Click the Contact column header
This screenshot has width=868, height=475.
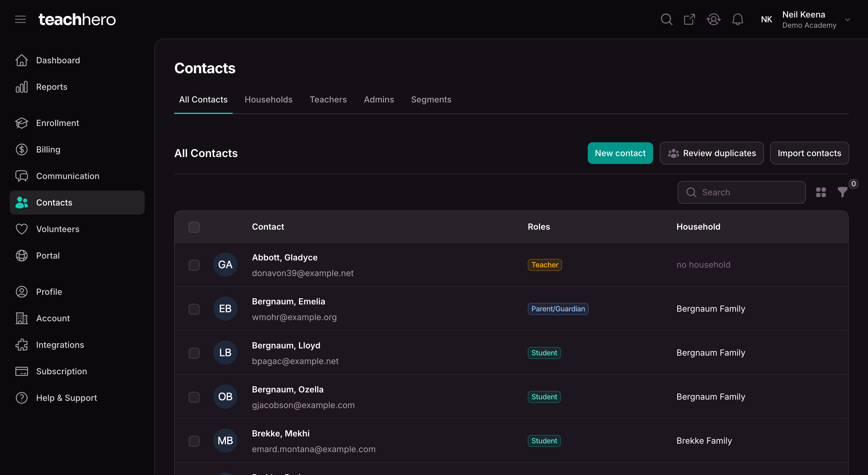coord(268,227)
